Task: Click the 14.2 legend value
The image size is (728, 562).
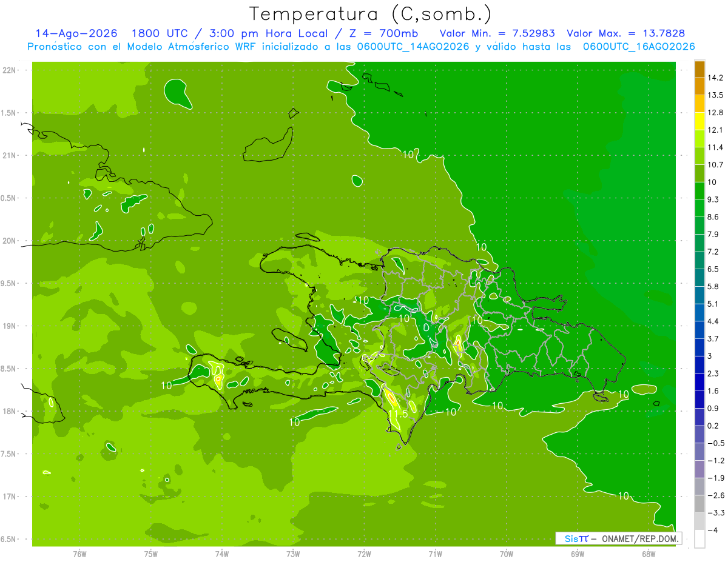Action: click(715, 78)
